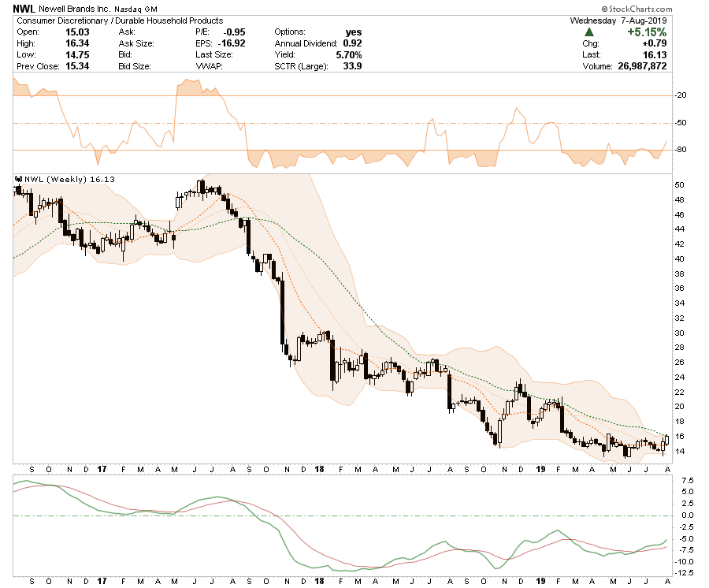Click the Volume value 26,987,872
This screenshot has height=588, width=709.
pyautogui.click(x=643, y=66)
